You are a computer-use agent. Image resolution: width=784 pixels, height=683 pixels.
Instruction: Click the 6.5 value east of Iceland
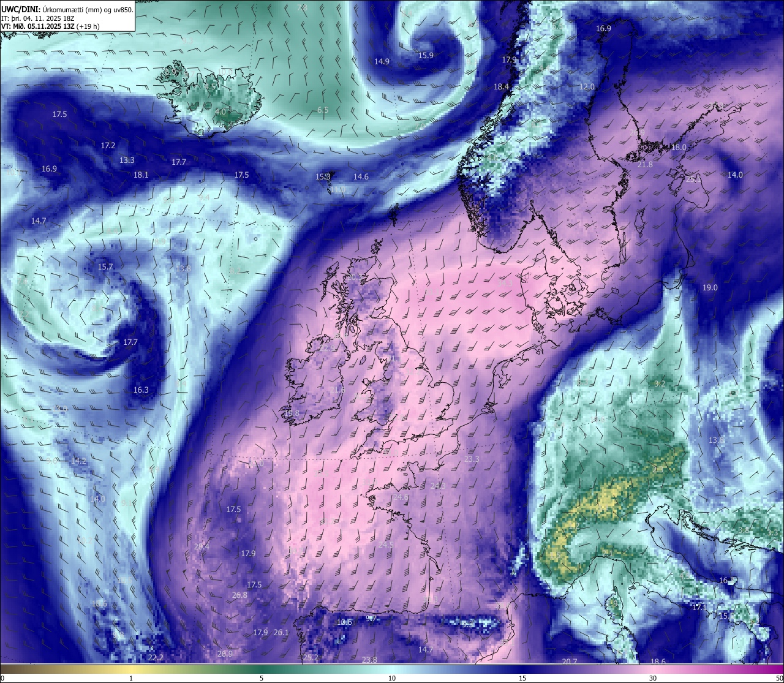pyautogui.click(x=323, y=110)
